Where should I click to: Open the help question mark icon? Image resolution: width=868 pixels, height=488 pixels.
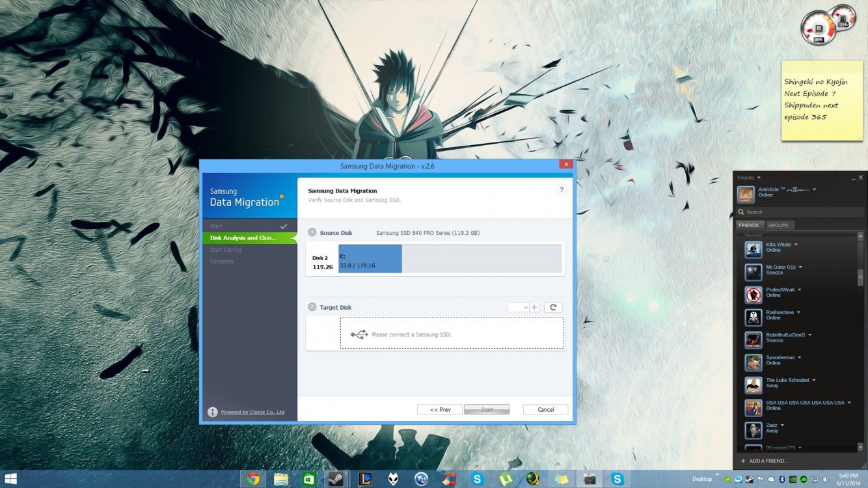[x=562, y=190]
